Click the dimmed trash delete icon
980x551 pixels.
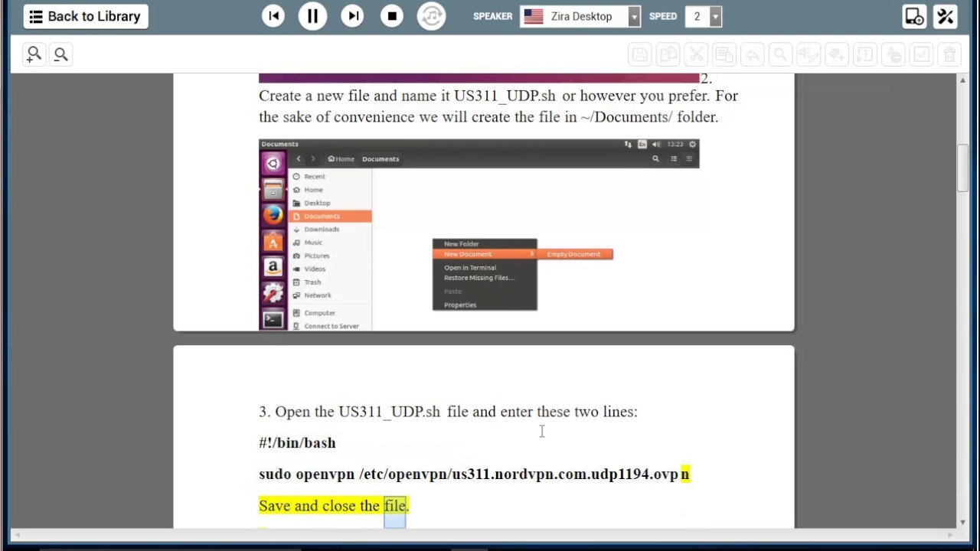coord(949,54)
